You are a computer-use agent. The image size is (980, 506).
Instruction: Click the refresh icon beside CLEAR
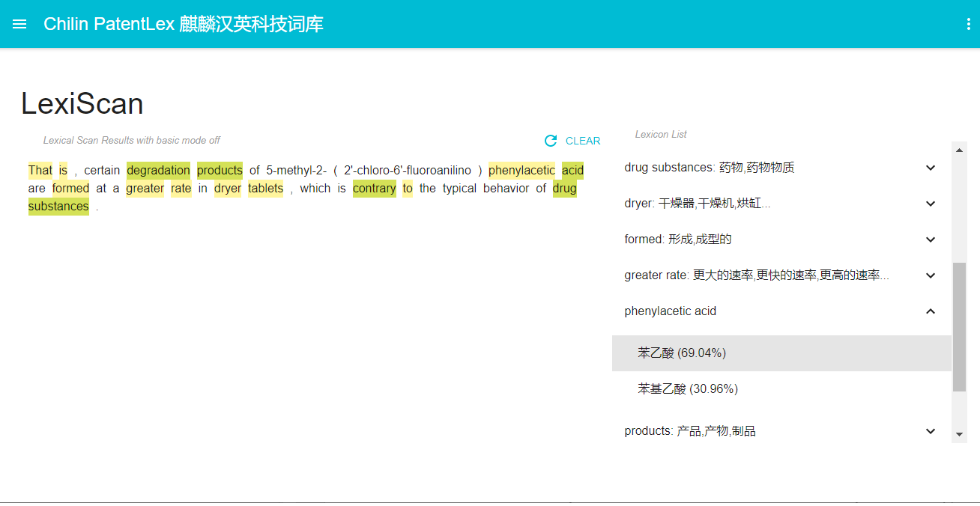551,141
